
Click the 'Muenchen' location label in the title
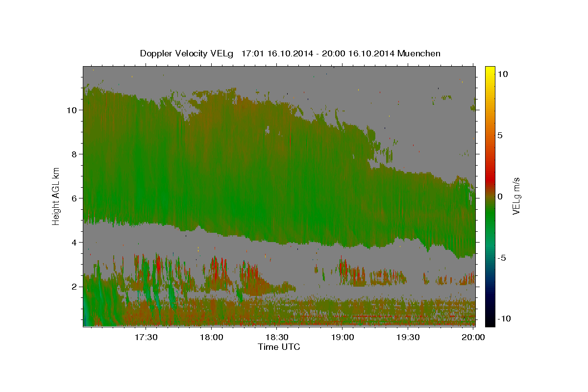(419, 53)
